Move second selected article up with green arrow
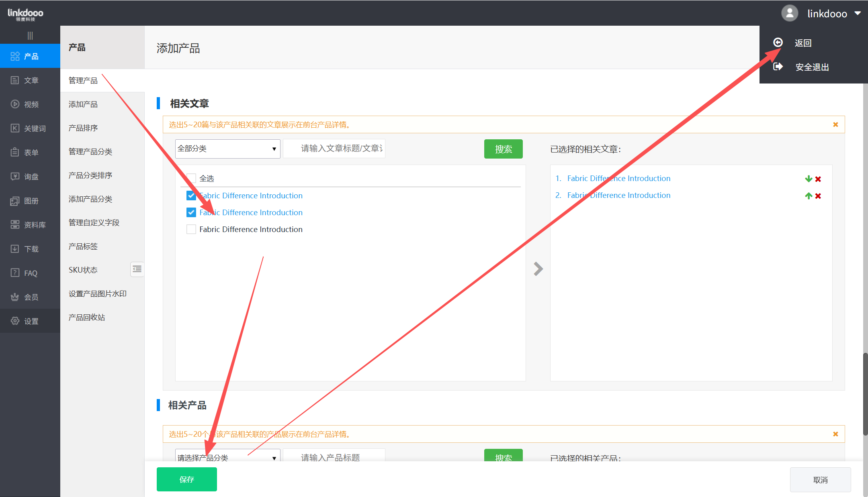The image size is (868, 497). 809,196
